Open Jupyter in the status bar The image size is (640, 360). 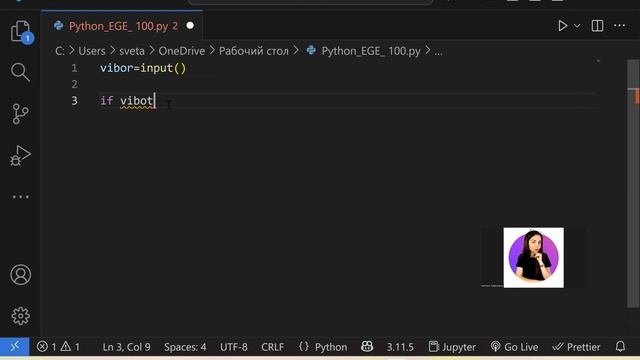[x=452, y=347]
